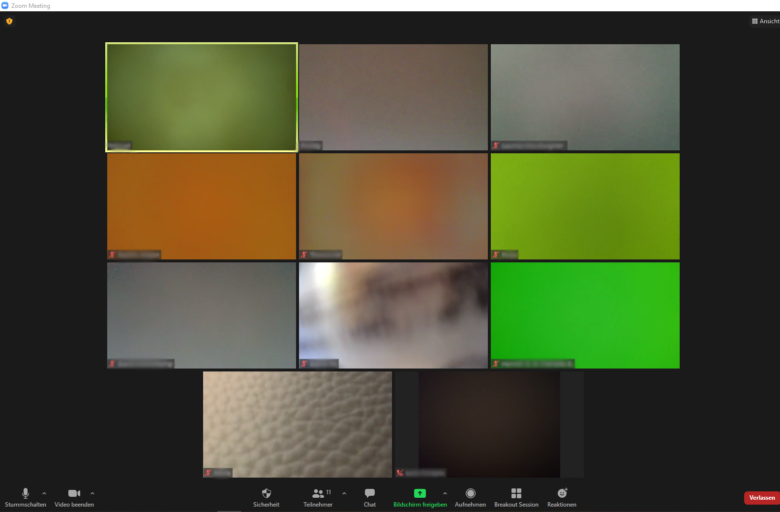
Task: Expand video options arrow beside Video beenden
Action: coord(92,493)
